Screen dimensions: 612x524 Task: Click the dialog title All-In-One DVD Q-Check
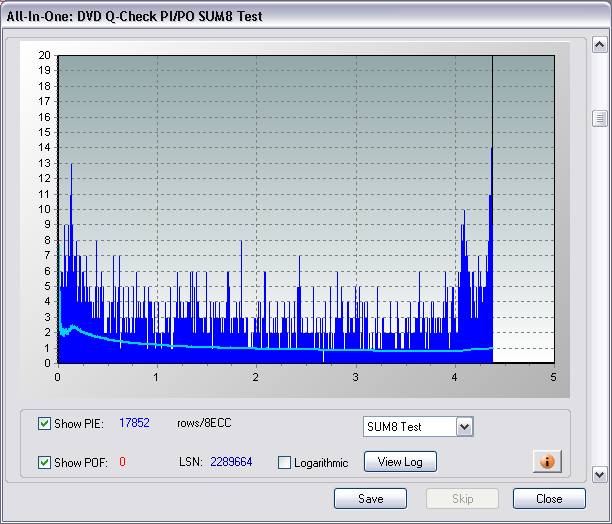[134, 16]
